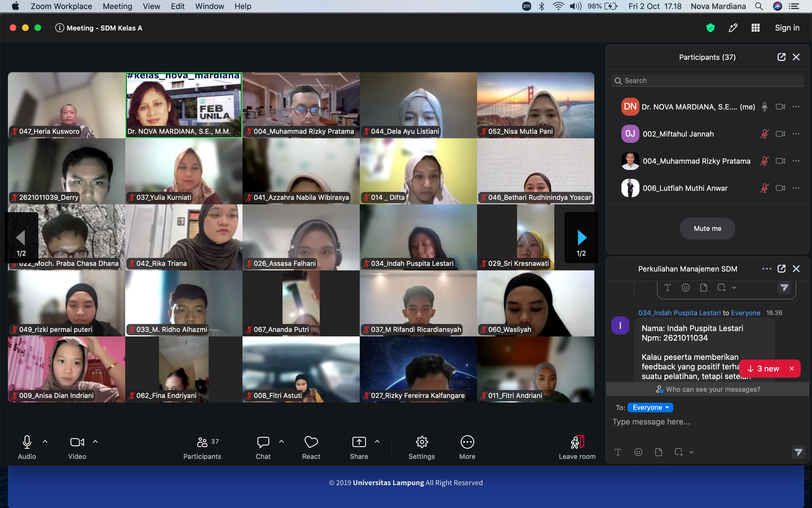The height and width of the screenshot is (508, 812).
Task: Go to previous gallery page arrow
Action: click(21, 238)
